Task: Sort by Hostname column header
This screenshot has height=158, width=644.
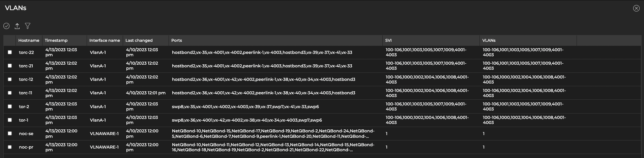Action: [29, 40]
